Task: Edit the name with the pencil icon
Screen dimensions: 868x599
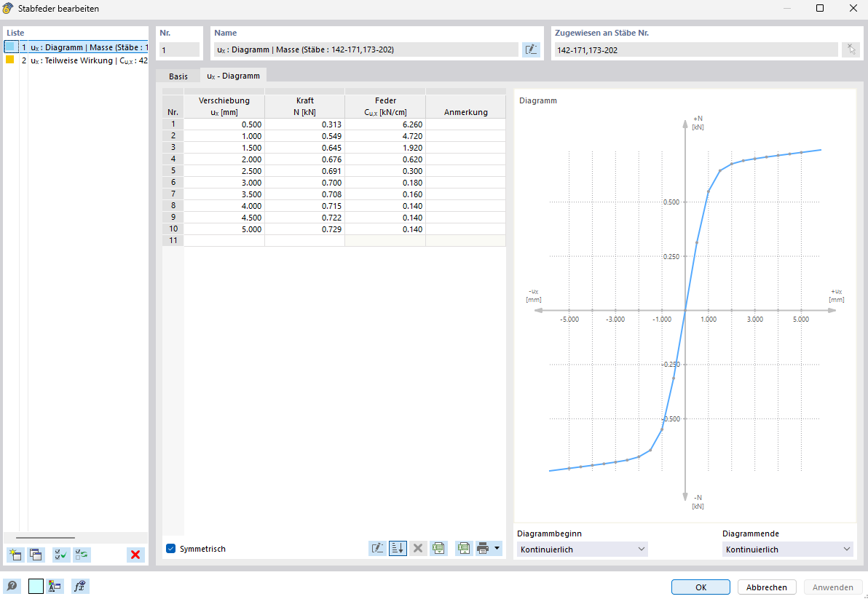Action: click(x=531, y=49)
